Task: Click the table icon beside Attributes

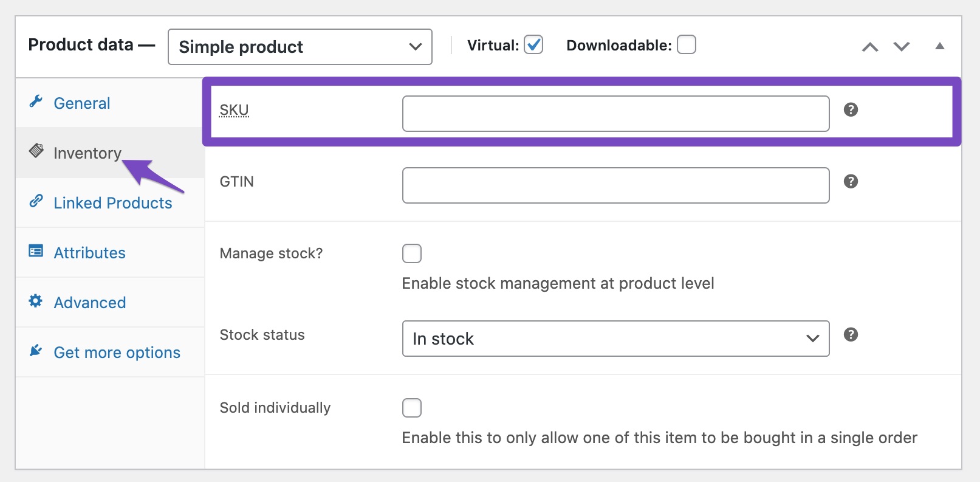Action: [36, 251]
